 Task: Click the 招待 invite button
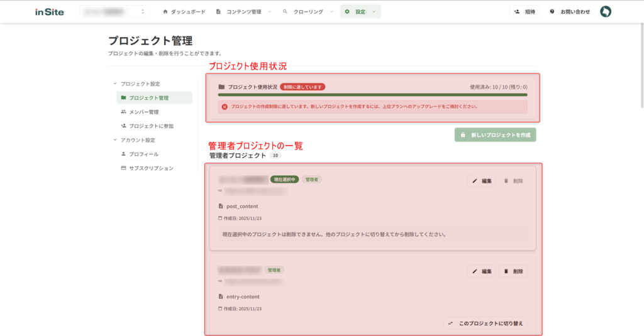[525, 12]
